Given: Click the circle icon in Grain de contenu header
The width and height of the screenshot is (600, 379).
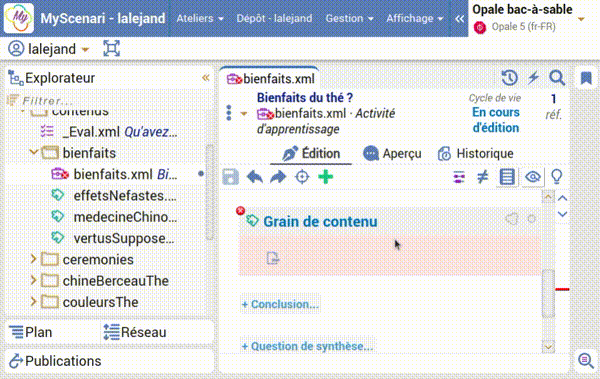Looking at the screenshot, I should click(532, 219).
